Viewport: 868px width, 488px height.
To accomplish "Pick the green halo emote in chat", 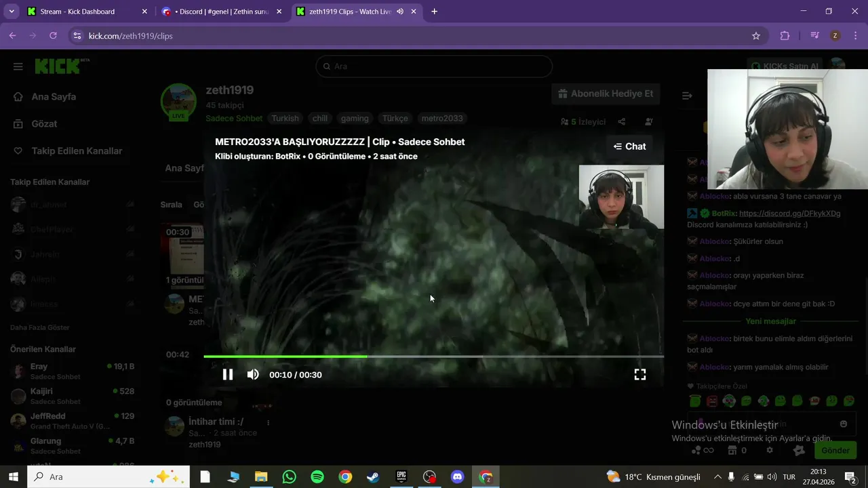I will (694, 401).
